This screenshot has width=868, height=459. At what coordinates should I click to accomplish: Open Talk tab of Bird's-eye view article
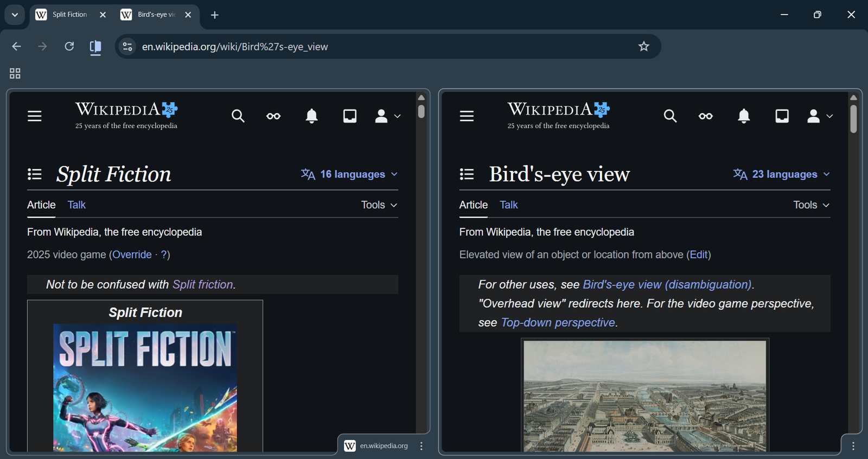click(x=509, y=205)
